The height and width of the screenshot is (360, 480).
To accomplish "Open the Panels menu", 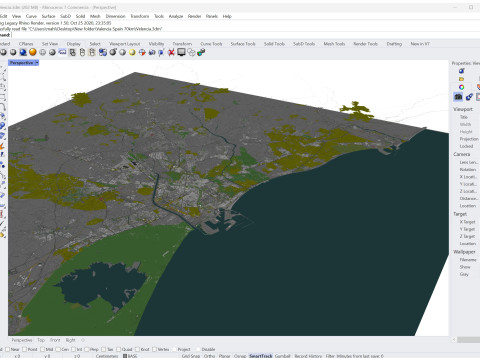I will 212,16.
